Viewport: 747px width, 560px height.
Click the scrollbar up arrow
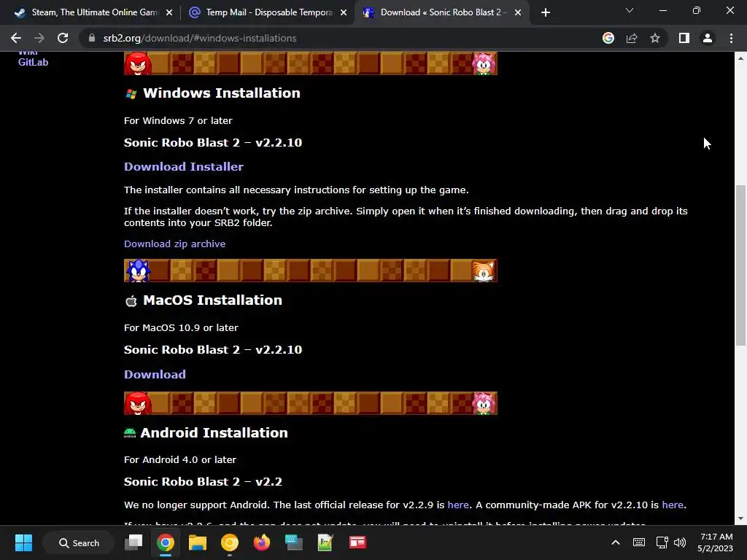[740, 58]
